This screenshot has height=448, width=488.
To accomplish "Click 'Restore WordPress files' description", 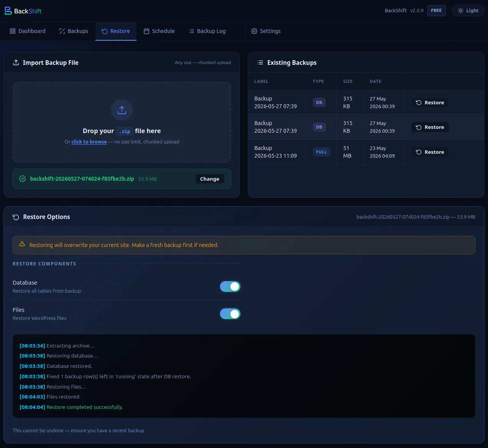I will tap(39, 318).
